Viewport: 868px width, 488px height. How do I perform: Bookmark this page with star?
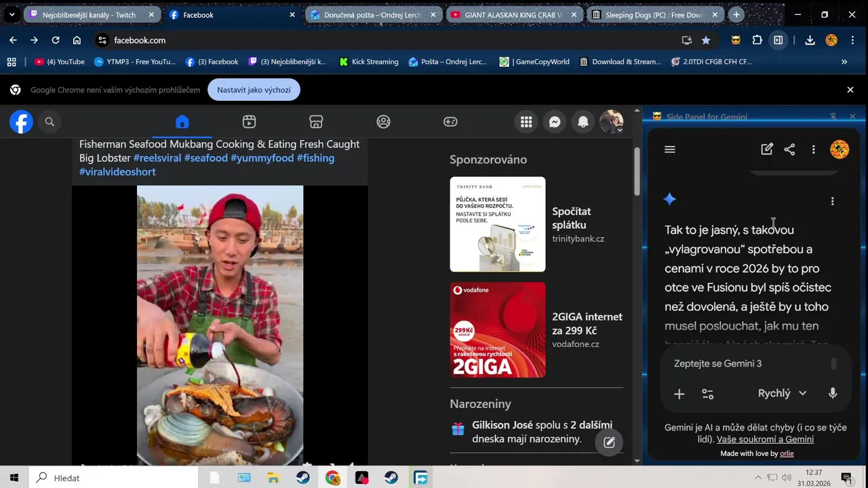(706, 40)
